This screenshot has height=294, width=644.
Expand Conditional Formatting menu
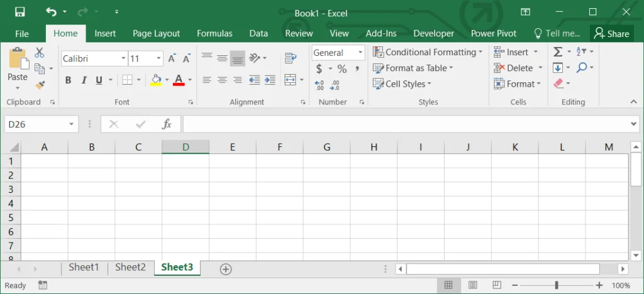pyautogui.click(x=428, y=52)
